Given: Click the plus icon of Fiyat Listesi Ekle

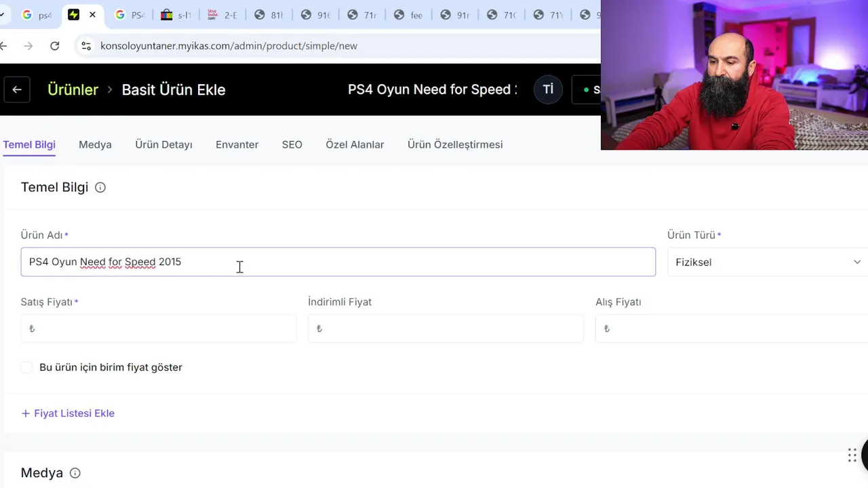Looking at the screenshot, I should pos(26,413).
